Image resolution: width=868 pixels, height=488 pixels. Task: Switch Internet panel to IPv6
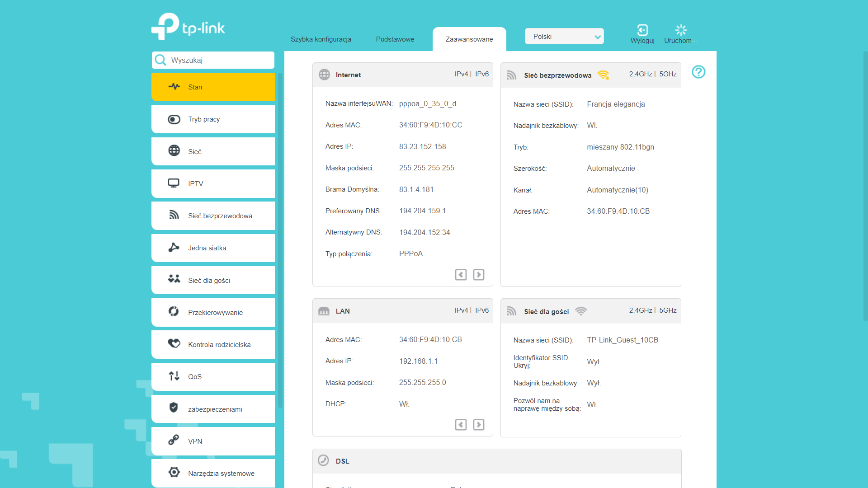click(482, 74)
